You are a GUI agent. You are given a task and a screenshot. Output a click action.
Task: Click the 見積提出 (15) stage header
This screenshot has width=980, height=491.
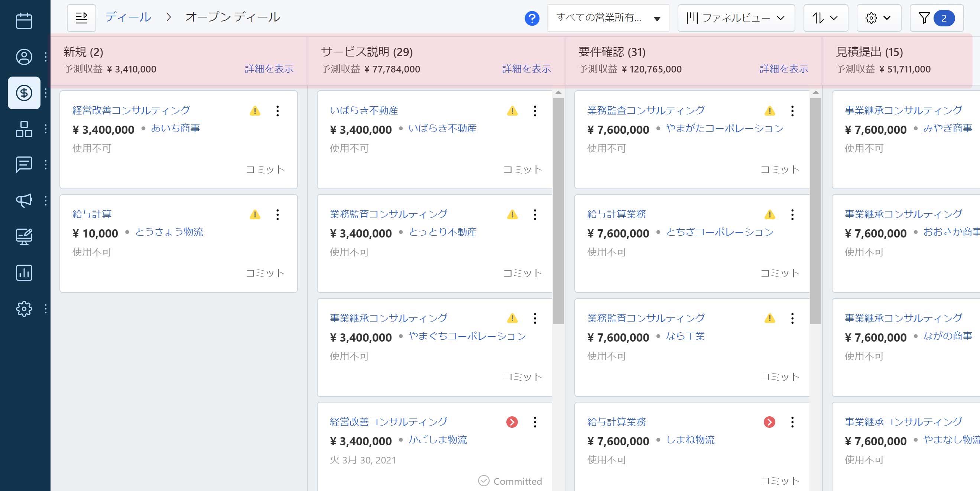coord(869,52)
